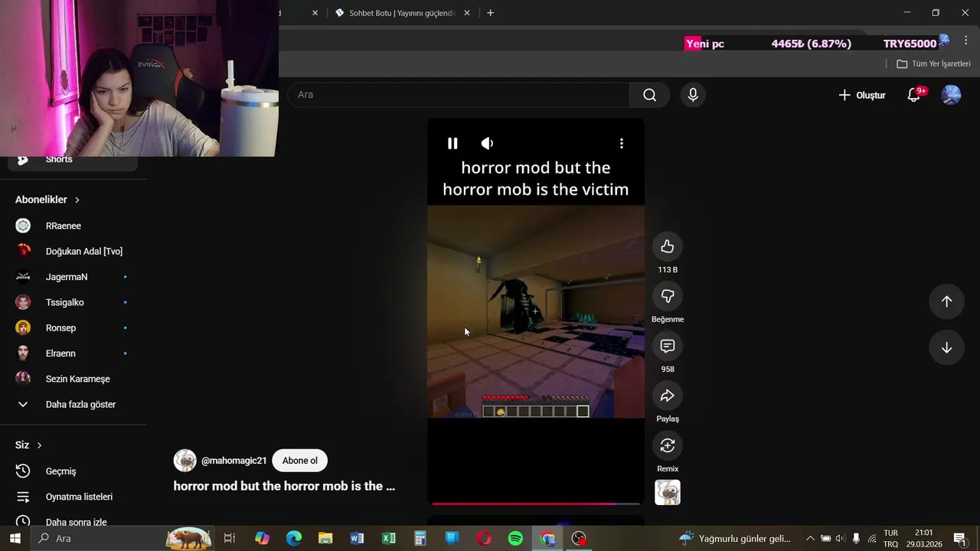
Task: Switch TUR TRQ keyboard language
Action: click(890, 538)
